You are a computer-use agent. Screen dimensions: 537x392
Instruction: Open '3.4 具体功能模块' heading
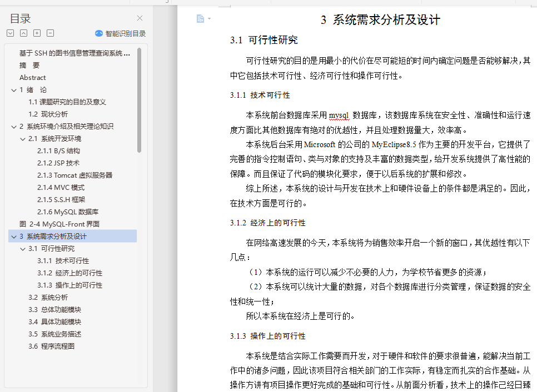point(55,322)
